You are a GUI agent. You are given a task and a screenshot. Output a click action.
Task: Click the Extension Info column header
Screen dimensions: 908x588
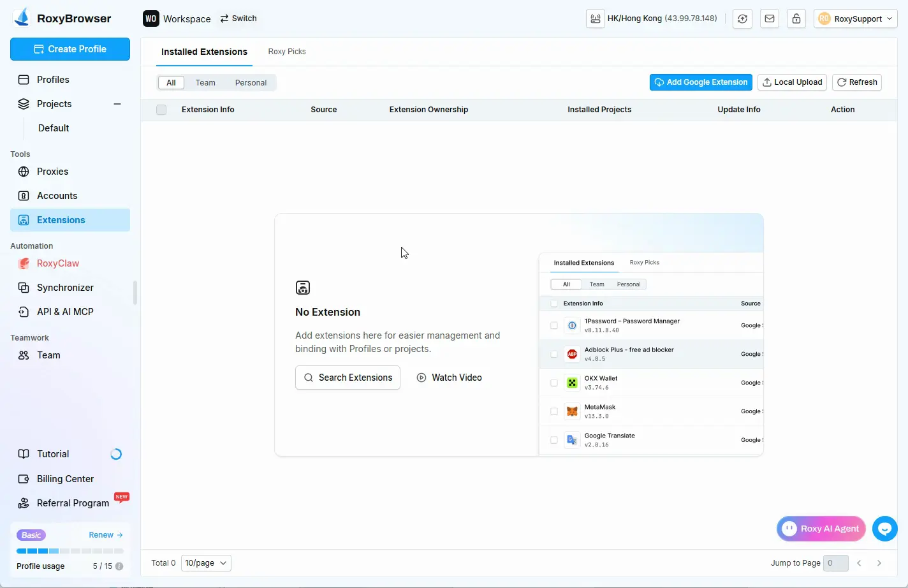(x=208, y=110)
